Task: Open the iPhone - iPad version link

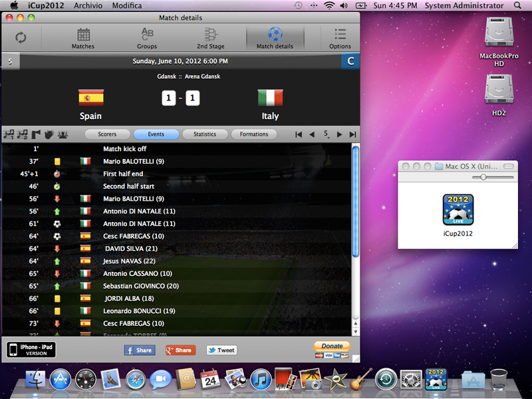Action: coord(31,350)
